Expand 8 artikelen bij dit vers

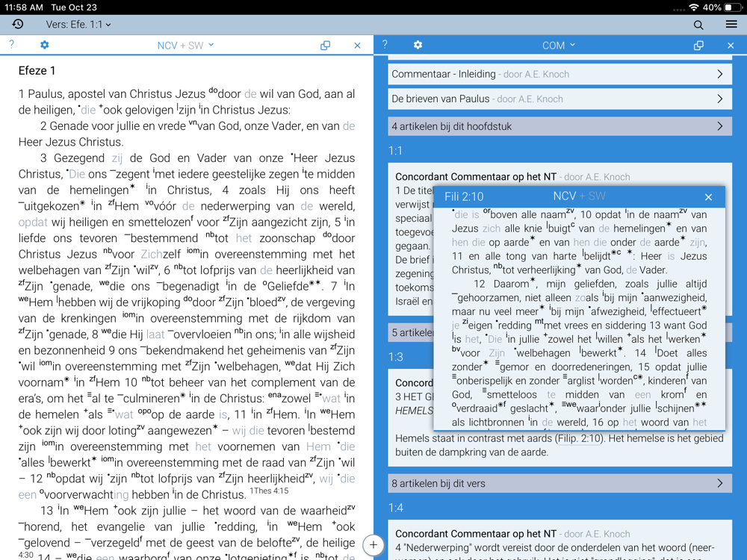560,483
